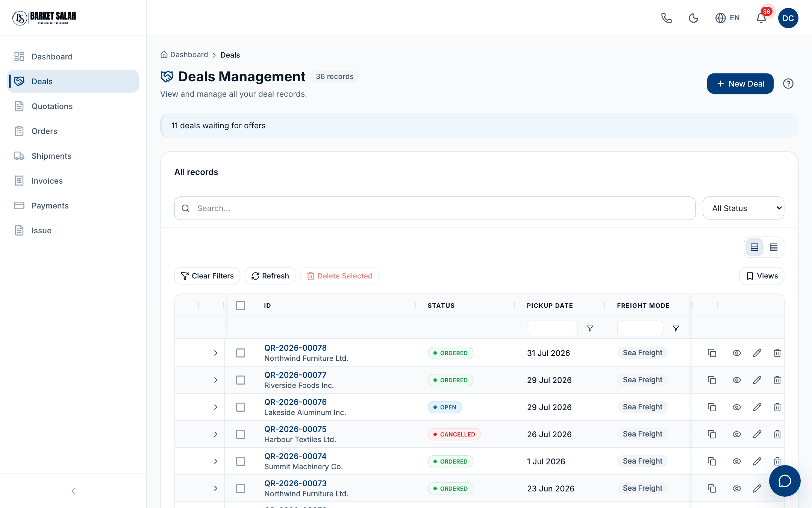Screen dimensions: 812x508
Task: Expand row QR-2026-00073
Action: tap(216, 488)
